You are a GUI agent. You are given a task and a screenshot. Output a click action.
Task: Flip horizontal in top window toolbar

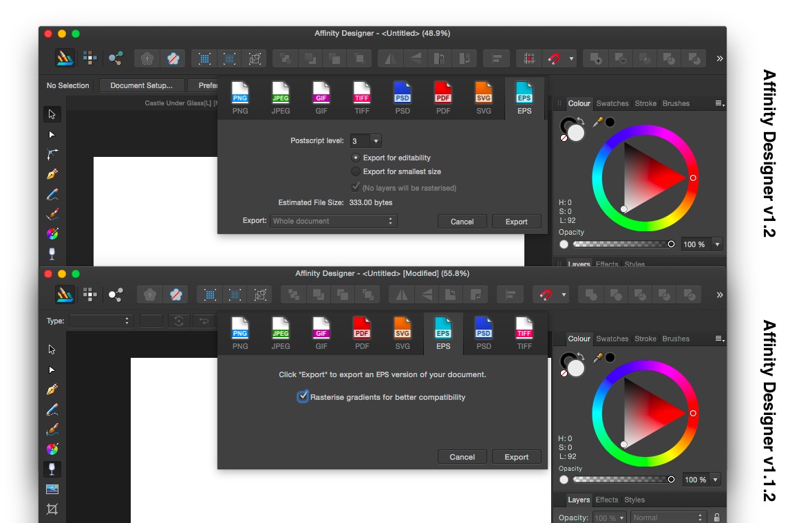(x=390, y=58)
